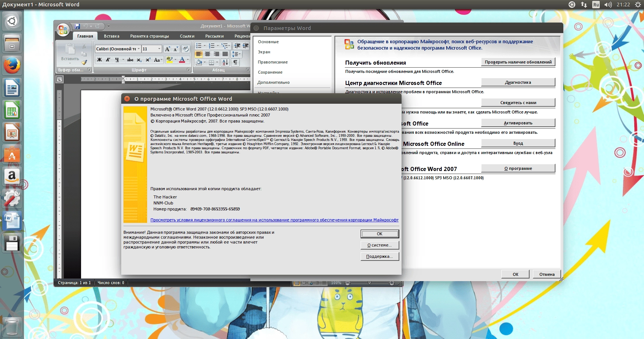Zoom in with the plus button in status bar
644x339 pixels.
(x=392, y=283)
